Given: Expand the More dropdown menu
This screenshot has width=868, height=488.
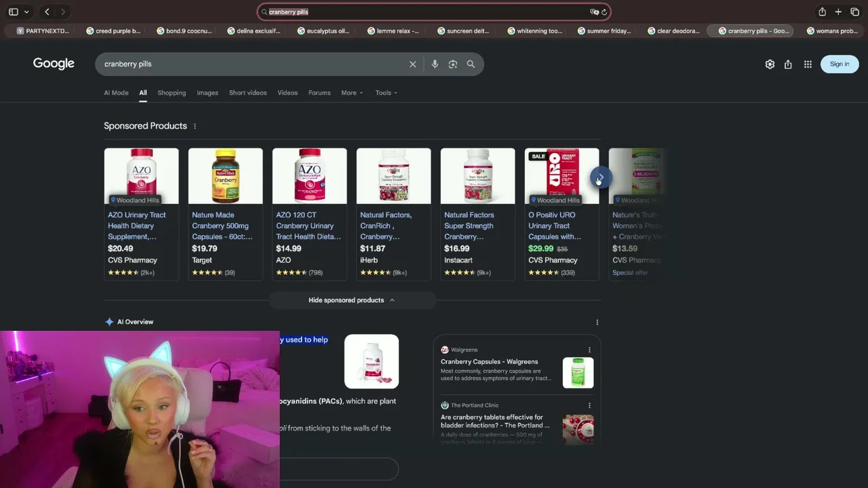Looking at the screenshot, I should click(352, 93).
